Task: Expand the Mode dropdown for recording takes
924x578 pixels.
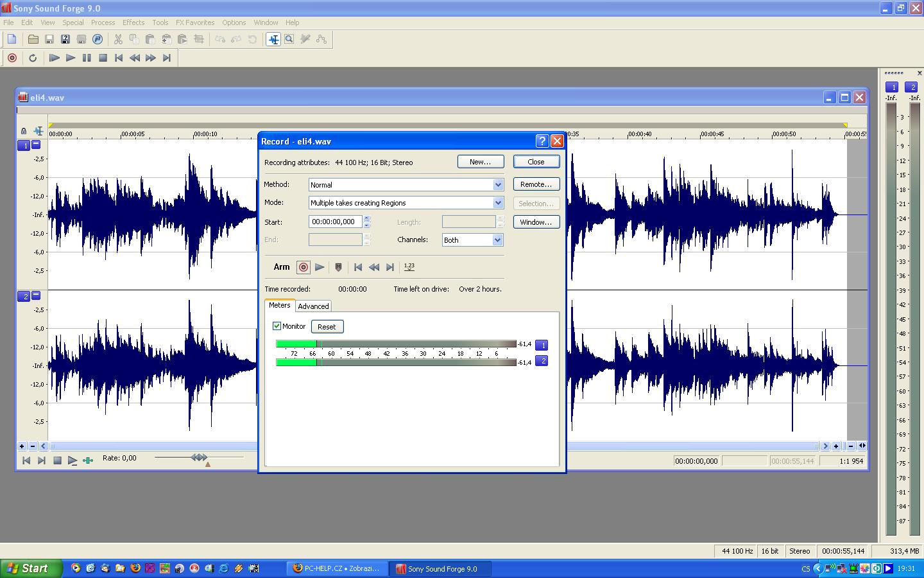Action: (497, 203)
